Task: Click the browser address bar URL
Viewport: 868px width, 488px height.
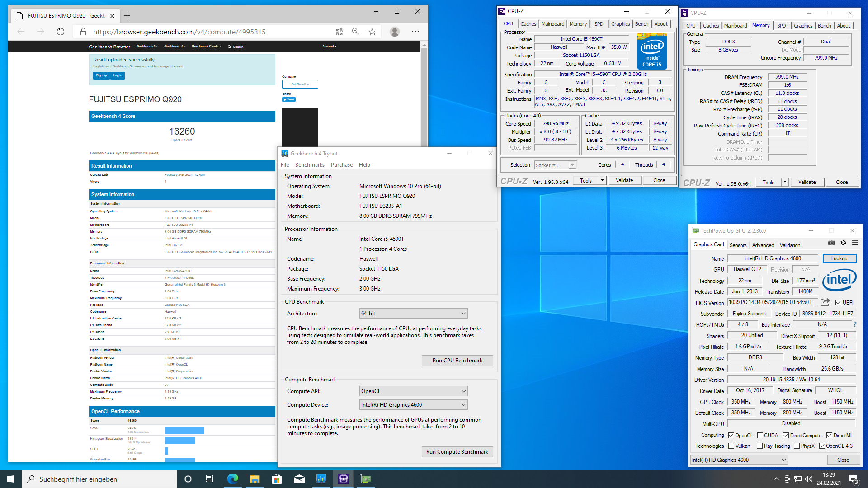Action: tap(179, 32)
